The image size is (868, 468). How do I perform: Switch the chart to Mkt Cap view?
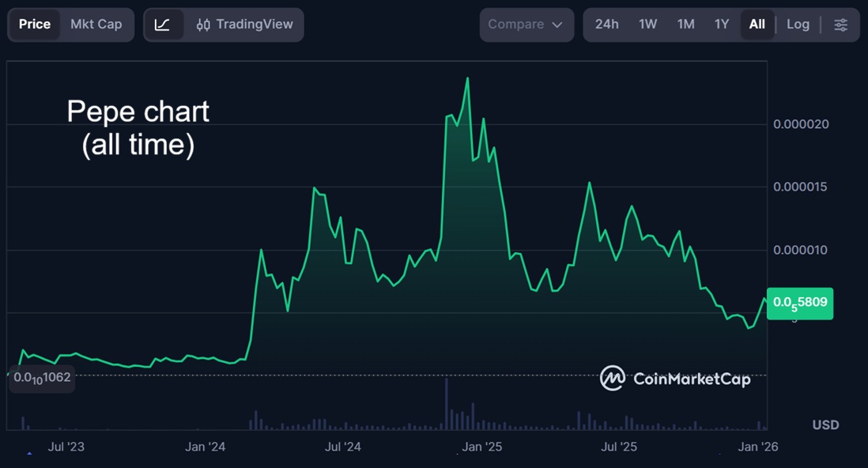tap(96, 25)
